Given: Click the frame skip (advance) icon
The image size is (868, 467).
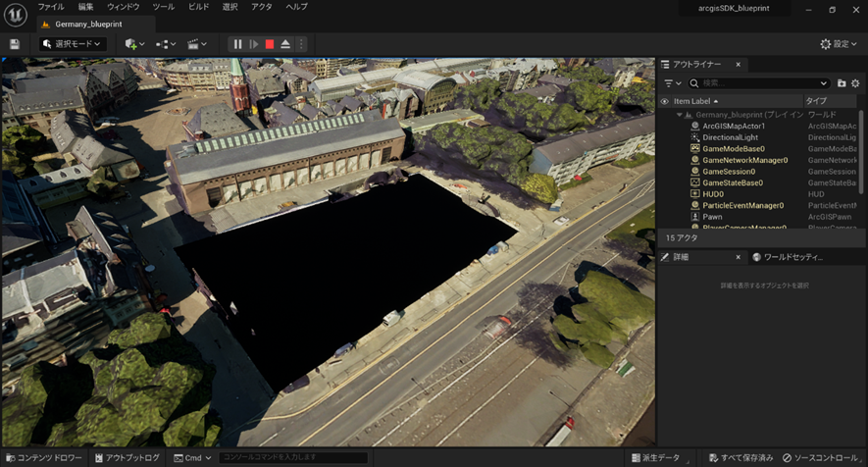Looking at the screenshot, I should 253,44.
